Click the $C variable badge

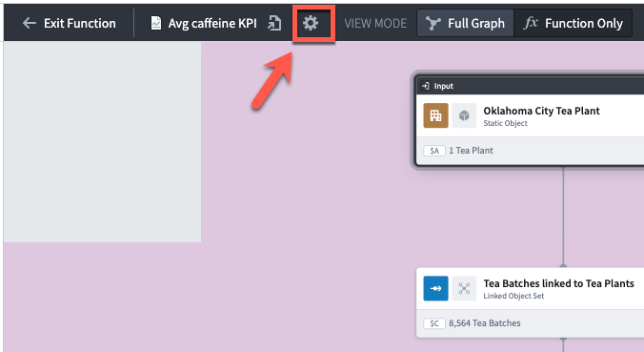[x=434, y=323]
